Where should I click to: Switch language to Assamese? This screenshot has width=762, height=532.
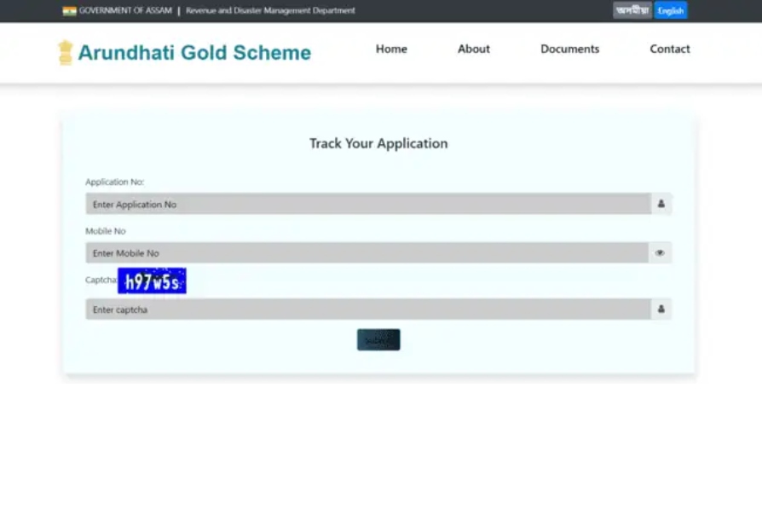pos(632,10)
